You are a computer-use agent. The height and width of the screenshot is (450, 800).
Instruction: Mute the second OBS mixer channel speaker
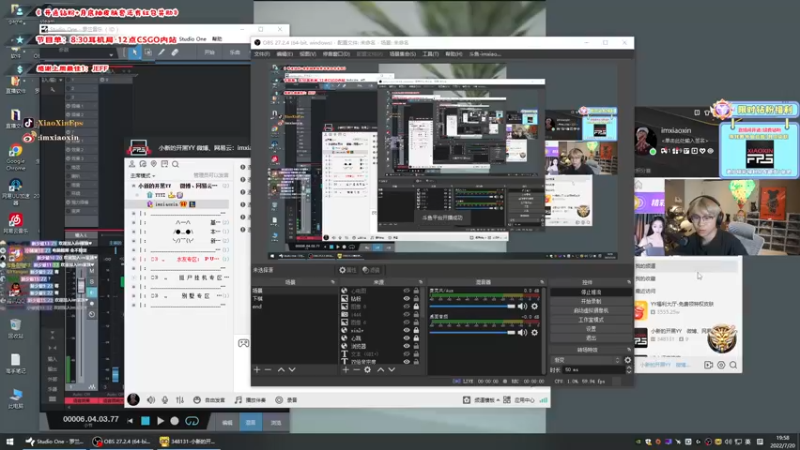coord(522,332)
